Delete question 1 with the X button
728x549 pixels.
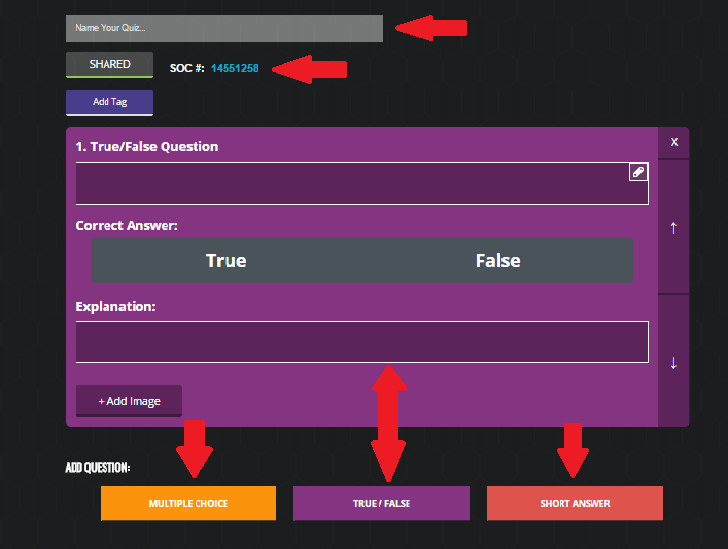(x=674, y=142)
